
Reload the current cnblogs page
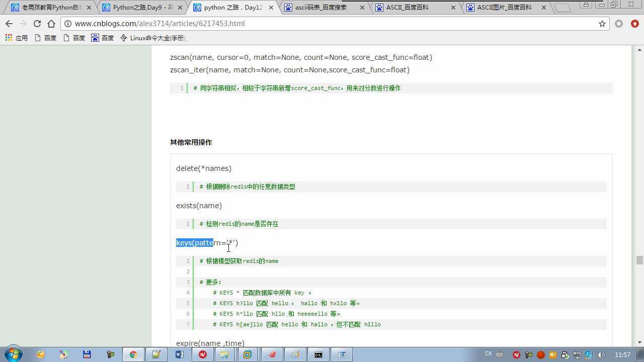37,24
